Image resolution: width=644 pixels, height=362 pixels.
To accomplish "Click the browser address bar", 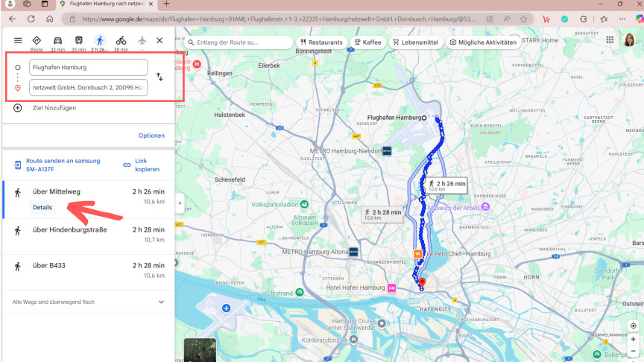I will (x=279, y=19).
